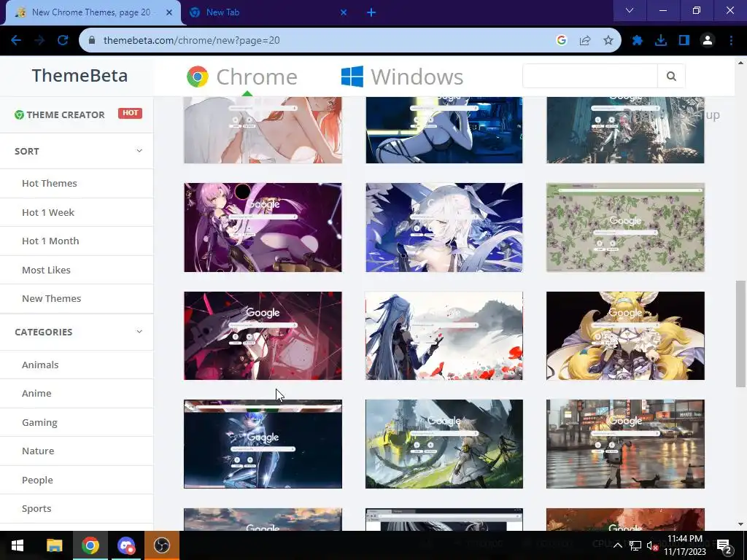Open the ink mountains red poppies theme
This screenshot has width=747, height=560.
click(444, 335)
